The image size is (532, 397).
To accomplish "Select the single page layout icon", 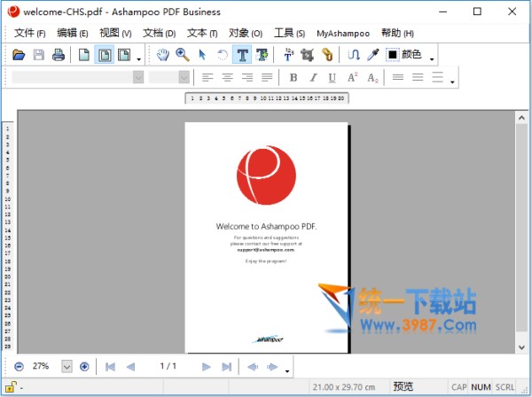I will tap(84, 55).
